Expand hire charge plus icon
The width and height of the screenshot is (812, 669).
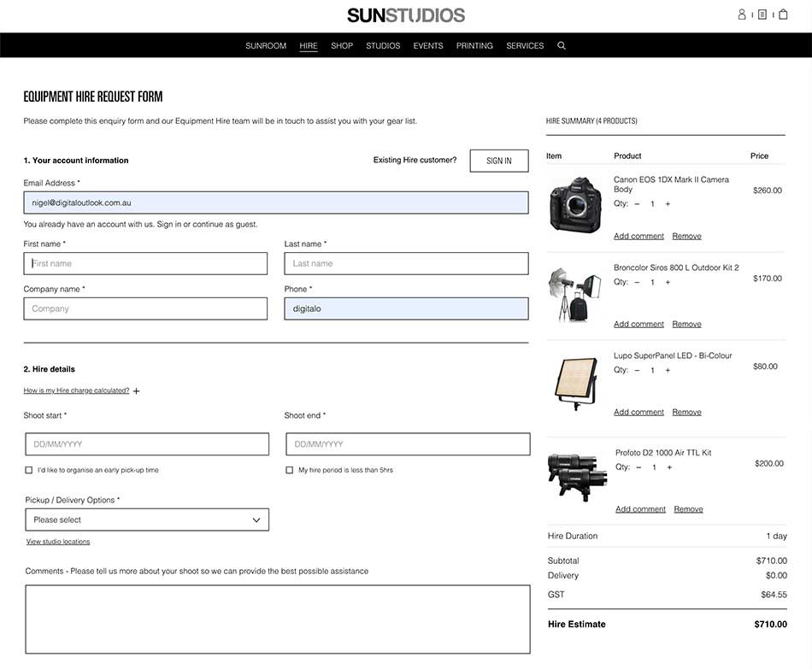click(x=136, y=391)
